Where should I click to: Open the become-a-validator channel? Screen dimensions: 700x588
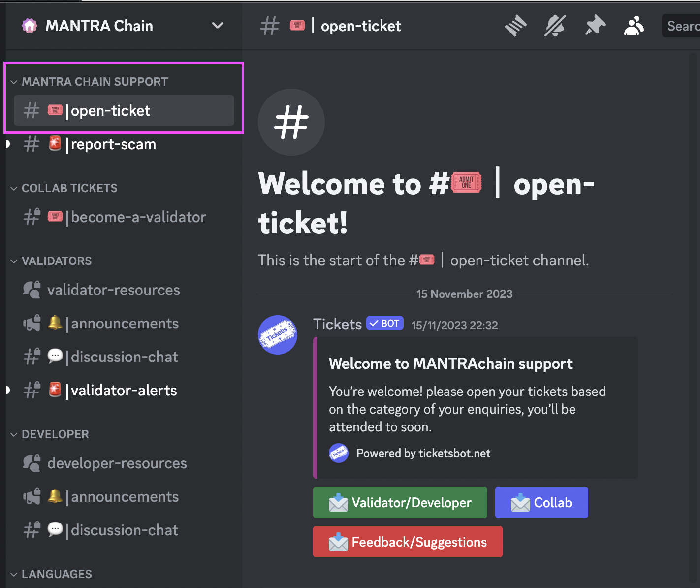click(x=138, y=217)
